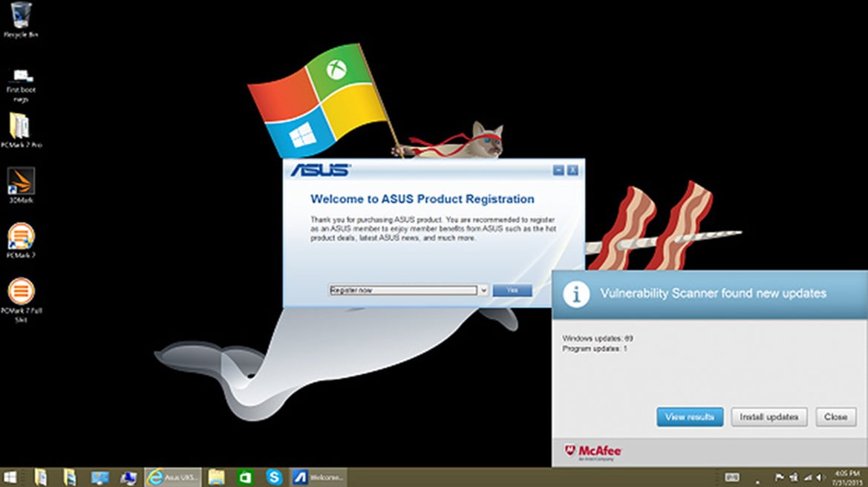Viewport: 868px width, 487px height.
Task: Close the McAfee Vulnerability Scanner popup
Action: 836,416
